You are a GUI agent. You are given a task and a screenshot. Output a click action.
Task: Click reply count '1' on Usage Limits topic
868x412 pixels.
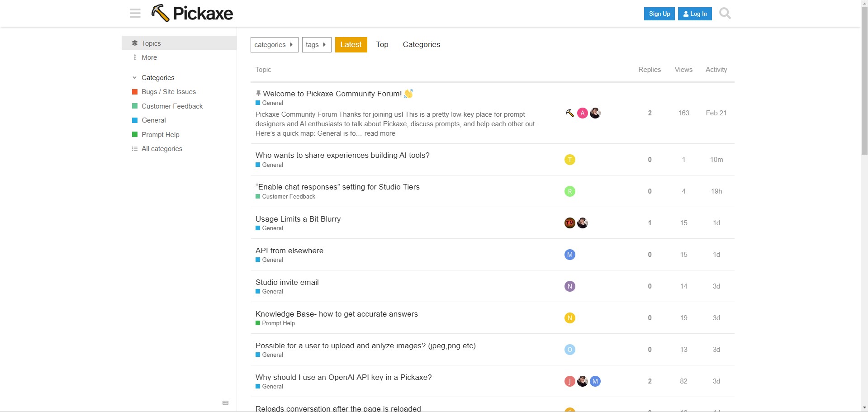pyautogui.click(x=650, y=223)
